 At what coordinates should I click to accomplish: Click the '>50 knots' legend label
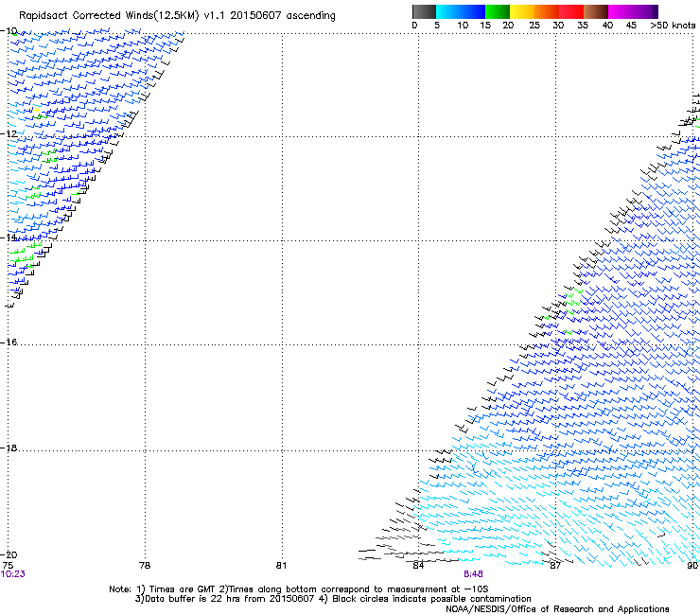click(673, 26)
